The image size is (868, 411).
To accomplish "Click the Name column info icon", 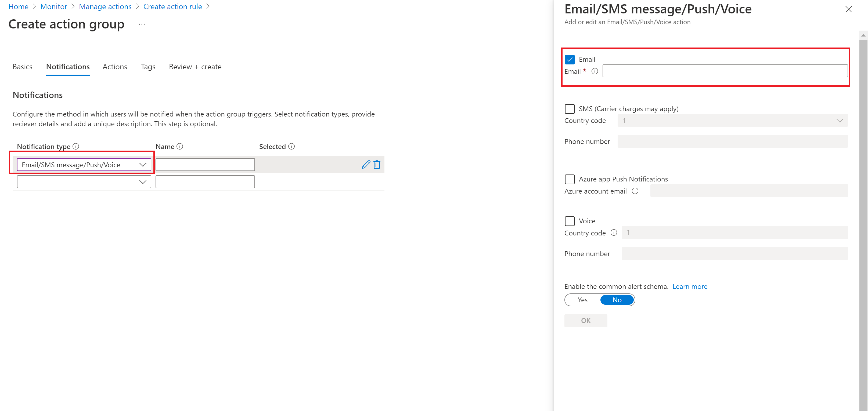I will [x=179, y=147].
